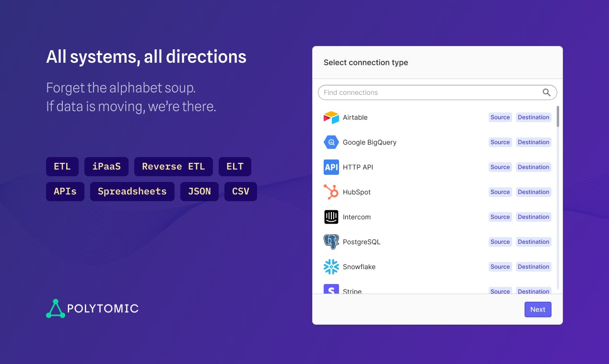Click the Source tag on Google BigQuery row
The height and width of the screenshot is (364, 609).
click(500, 142)
